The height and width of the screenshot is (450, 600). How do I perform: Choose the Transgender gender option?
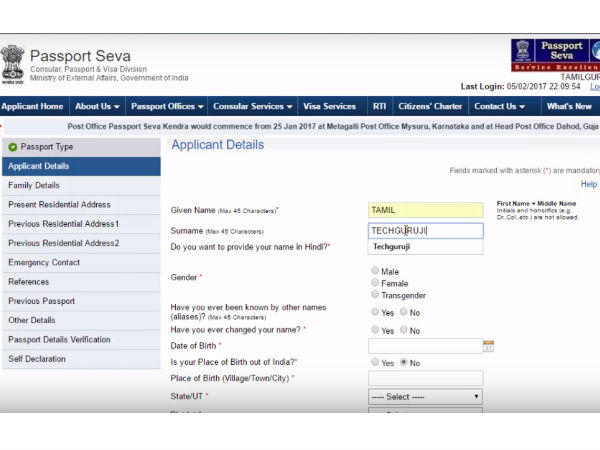[x=375, y=295]
